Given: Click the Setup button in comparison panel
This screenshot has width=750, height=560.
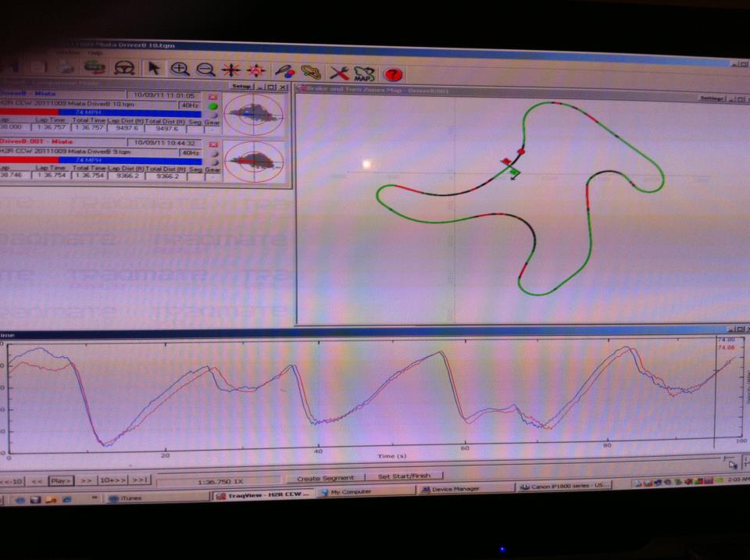Looking at the screenshot, I should coord(241,87).
